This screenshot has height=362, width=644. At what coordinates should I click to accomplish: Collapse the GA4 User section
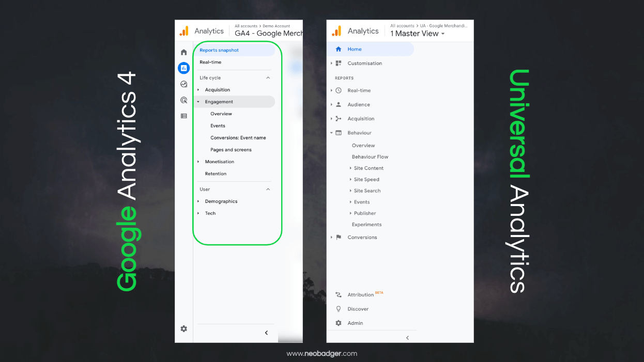click(268, 190)
